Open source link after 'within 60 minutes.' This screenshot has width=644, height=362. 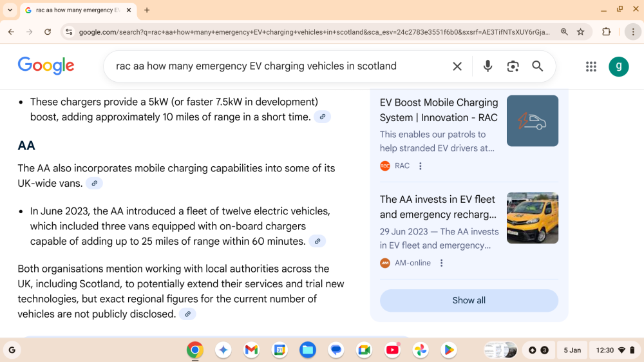[x=317, y=241]
